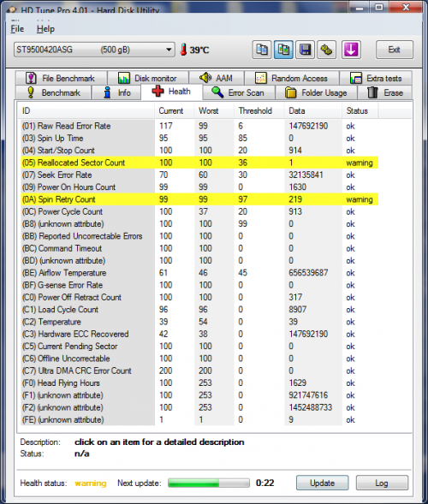Screen dimensions: 428x504
Task: Select the Current Pending Sector row
Action: click(199, 347)
